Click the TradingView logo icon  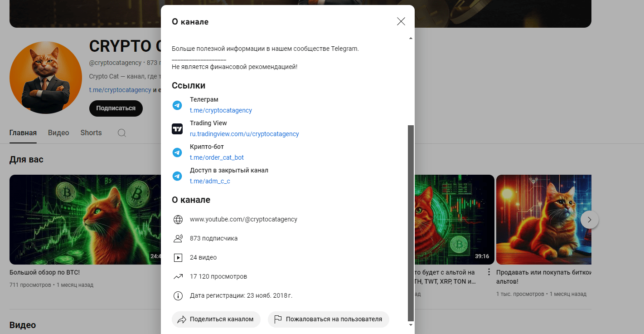pos(177,129)
